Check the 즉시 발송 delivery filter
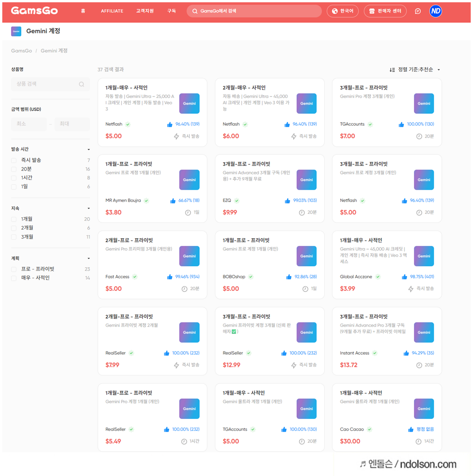The width and height of the screenshot is (473, 476). pos(14,160)
